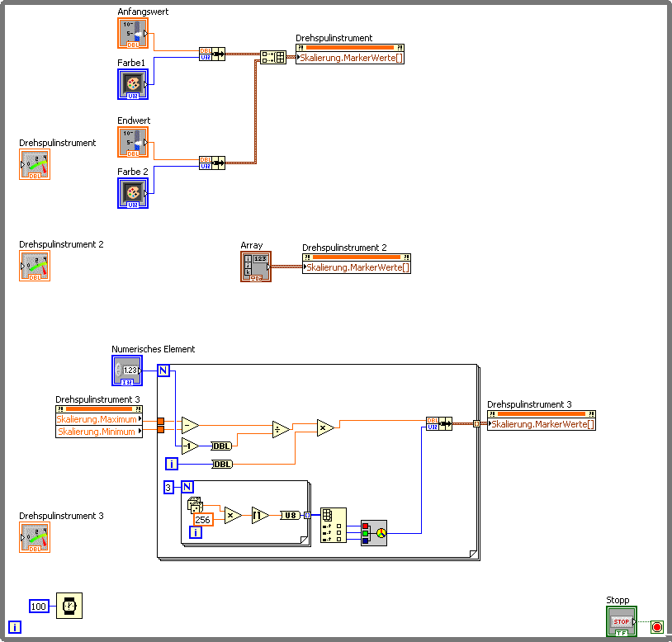Select the divide function node
The height and width of the screenshot is (642, 672).
pyautogui.click(x=282, y=429)
